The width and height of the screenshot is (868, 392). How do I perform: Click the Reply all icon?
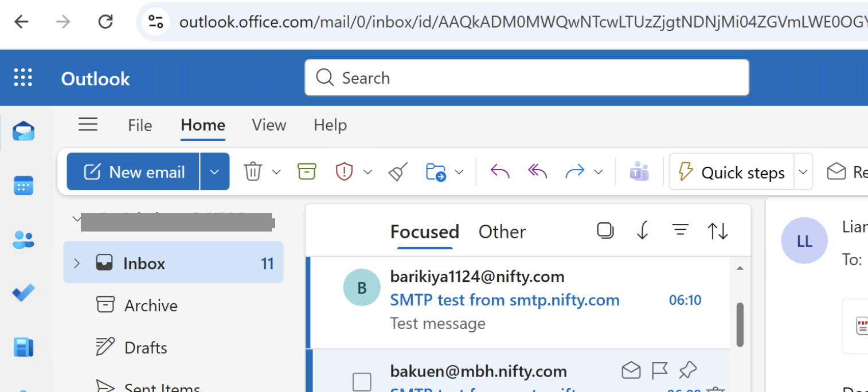[537, 171]
